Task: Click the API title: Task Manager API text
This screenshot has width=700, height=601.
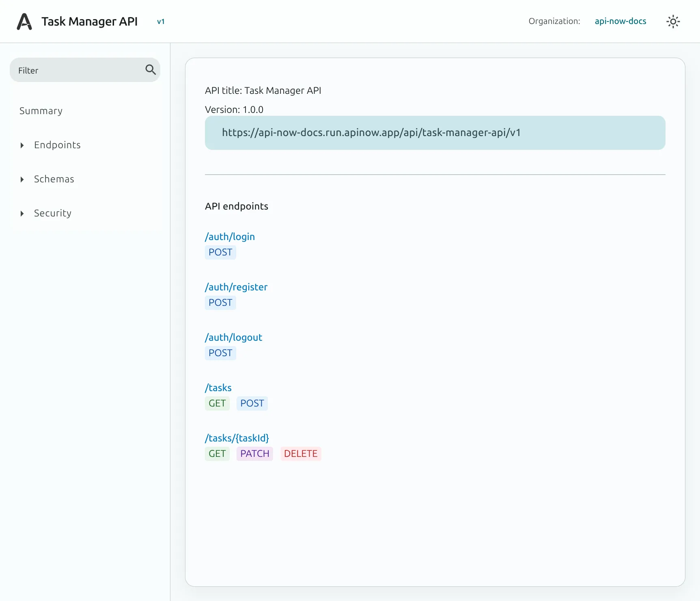Action: (x=263, y=91)
